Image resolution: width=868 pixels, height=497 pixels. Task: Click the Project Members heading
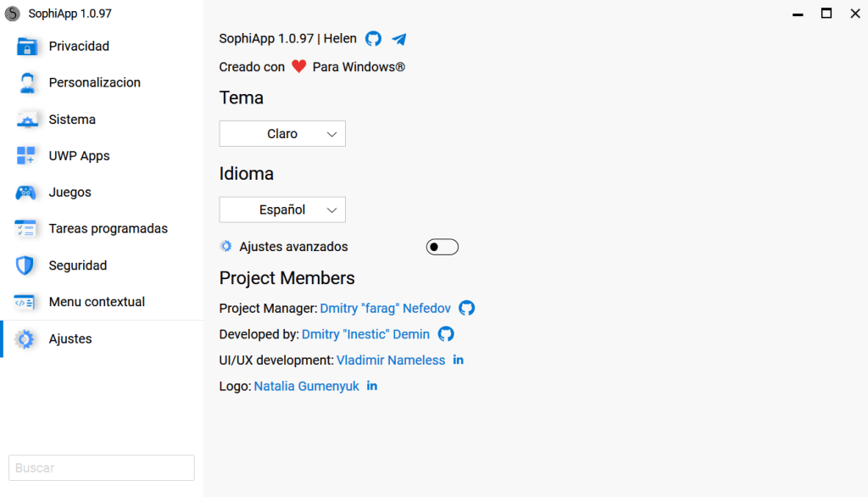click(287, 278)
